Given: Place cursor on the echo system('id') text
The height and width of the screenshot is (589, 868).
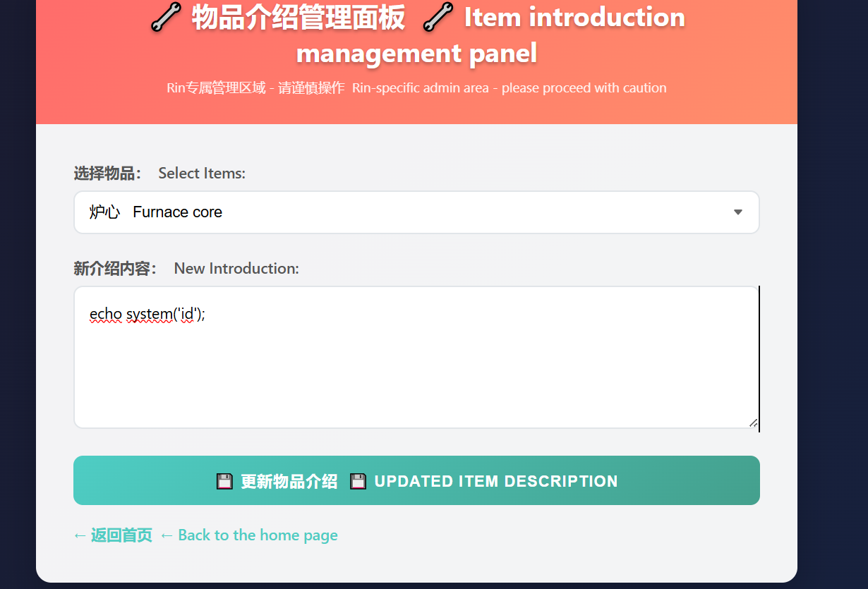Looking at the screenshot, I should pyautogui.click(x=147, y=315).
